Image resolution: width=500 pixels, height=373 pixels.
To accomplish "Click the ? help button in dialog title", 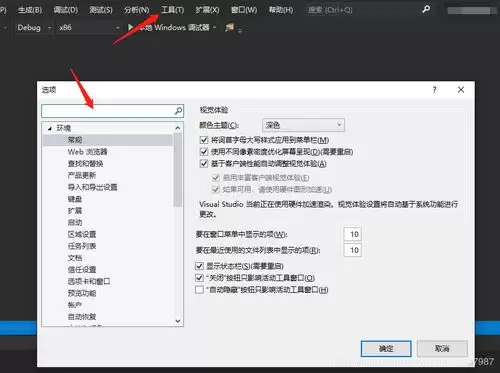I will (x=434, y=90).
